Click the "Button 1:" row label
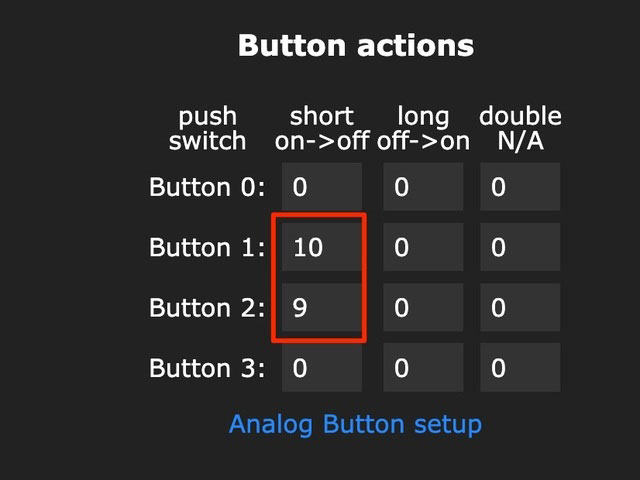This screenshot has width=640, height=480. tap(208, 247)
